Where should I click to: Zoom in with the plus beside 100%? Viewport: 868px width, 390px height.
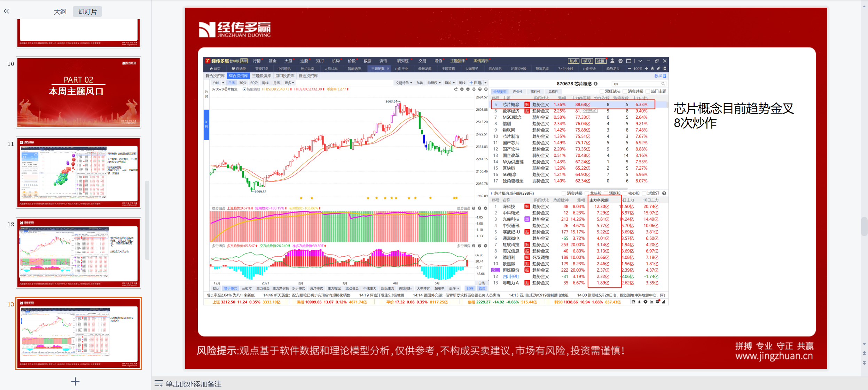point(647,69)
